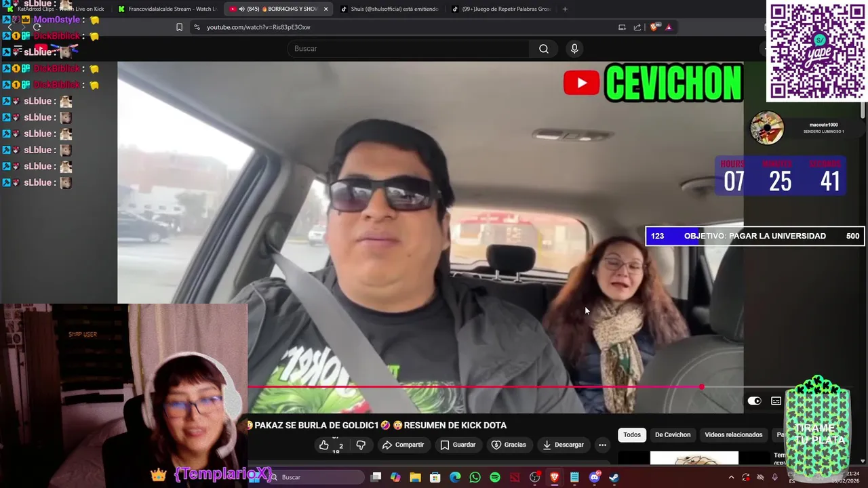Select the De Cevichon filter chip
This screenshot has height=488, width=868.
tap(673, 434)
